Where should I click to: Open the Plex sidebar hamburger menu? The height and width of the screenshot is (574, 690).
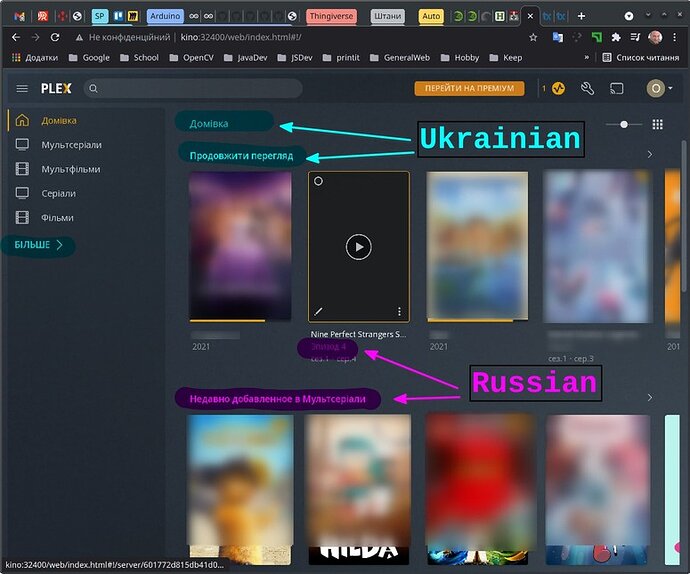(22, 89)
